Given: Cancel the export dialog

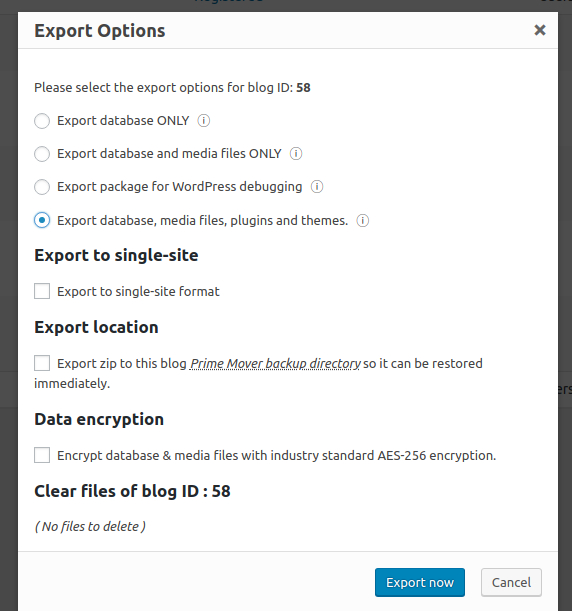Looking at the screenshot, I should [511, 582].
